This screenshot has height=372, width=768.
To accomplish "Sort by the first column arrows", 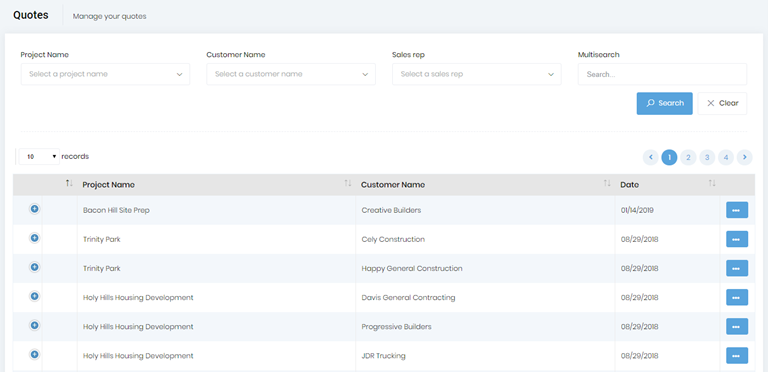I will (x=69, y=183).
